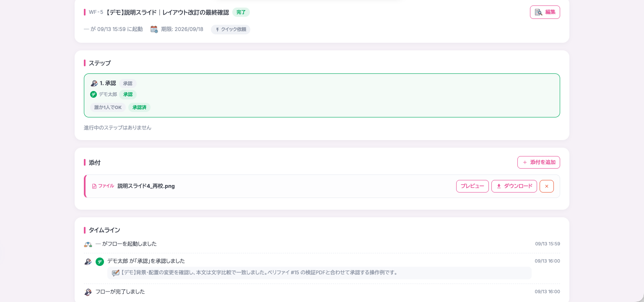Click the calendar icon beside 期限

coord(154,29)
